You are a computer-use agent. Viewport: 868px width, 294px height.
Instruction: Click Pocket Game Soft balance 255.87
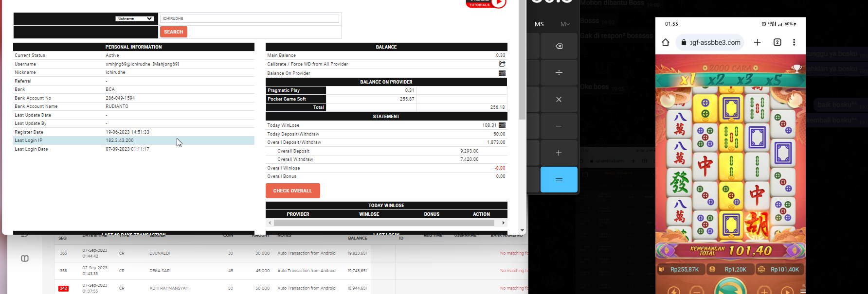point(407,99)
